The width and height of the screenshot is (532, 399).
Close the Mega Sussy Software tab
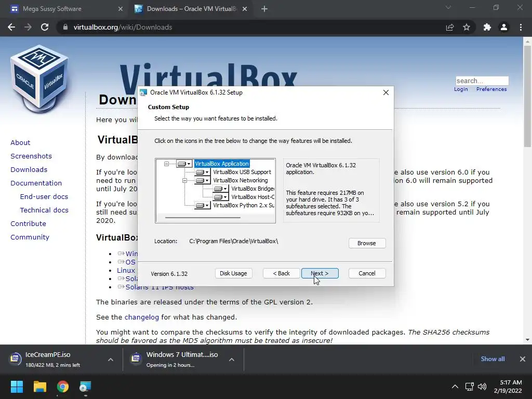(x=121, y=9)
